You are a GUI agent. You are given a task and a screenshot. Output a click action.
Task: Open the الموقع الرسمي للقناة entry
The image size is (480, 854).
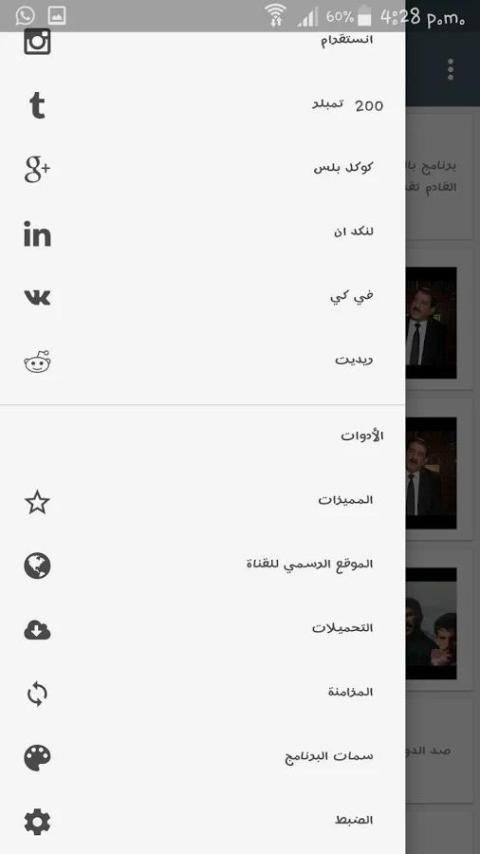point(203,566)
